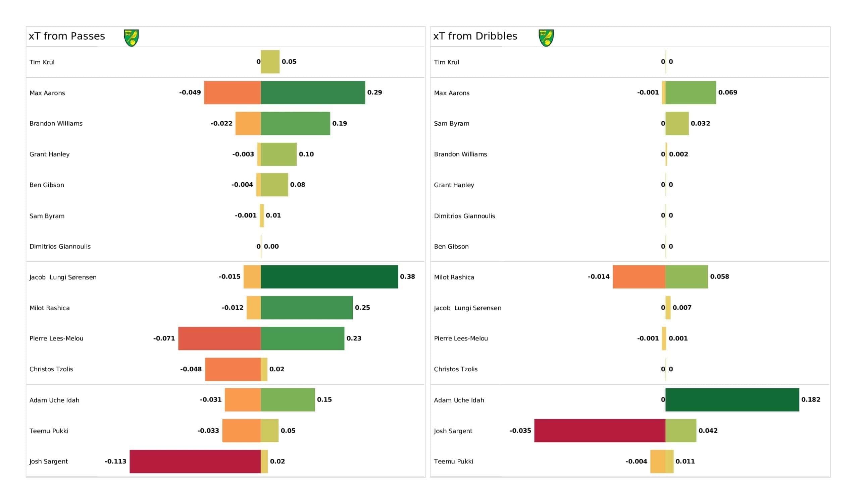859x504 pixels.
Task: Select Brandon Williams label in passes chart
Action: 56,123
